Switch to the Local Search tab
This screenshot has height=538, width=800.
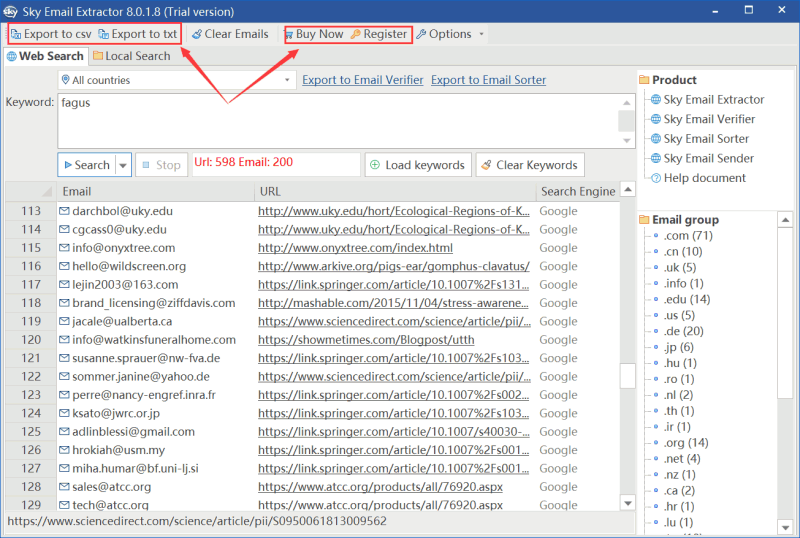point(131,56)
